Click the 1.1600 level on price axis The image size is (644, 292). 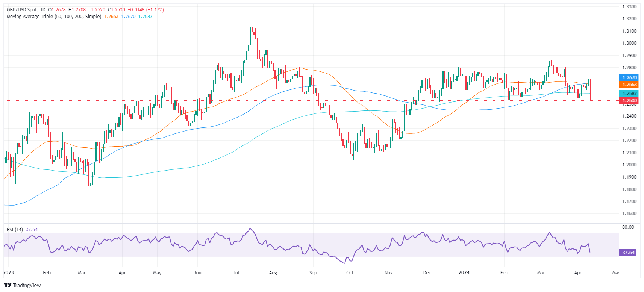tap(629, 213)
